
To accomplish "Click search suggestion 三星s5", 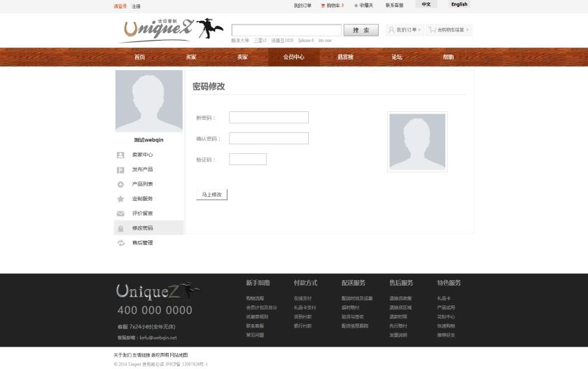I will click(260, 41).
